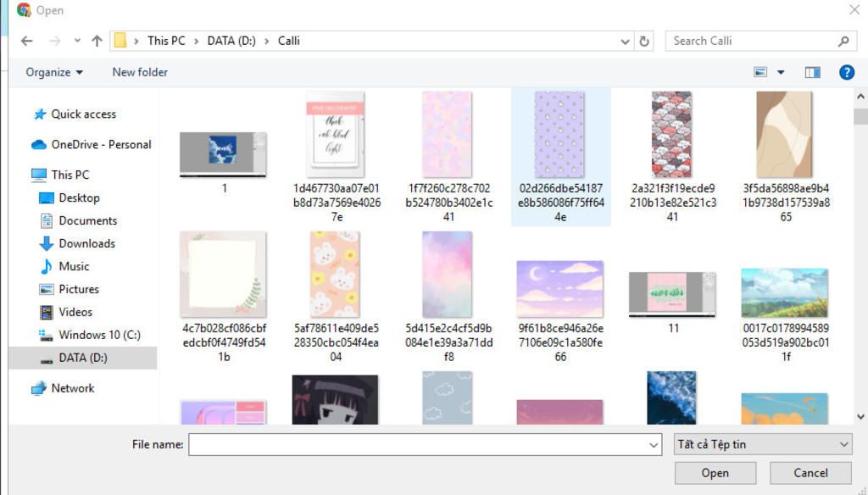
Task: Change the view layout icon
Action: coord(760,72)
